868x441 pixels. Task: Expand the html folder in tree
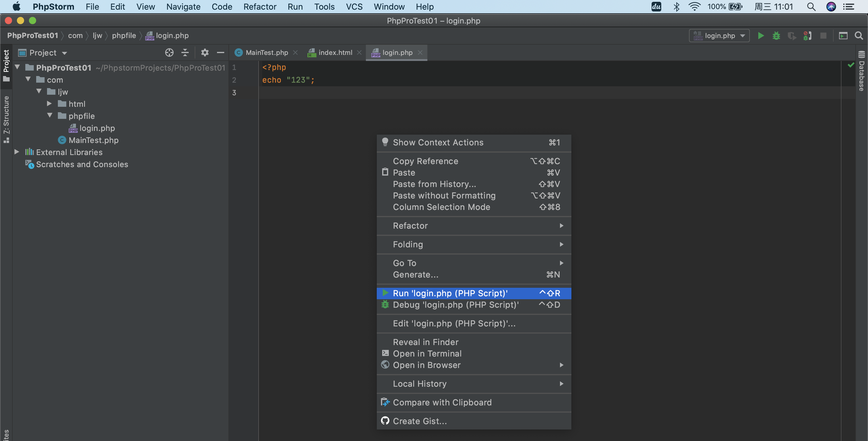point(49,104)
